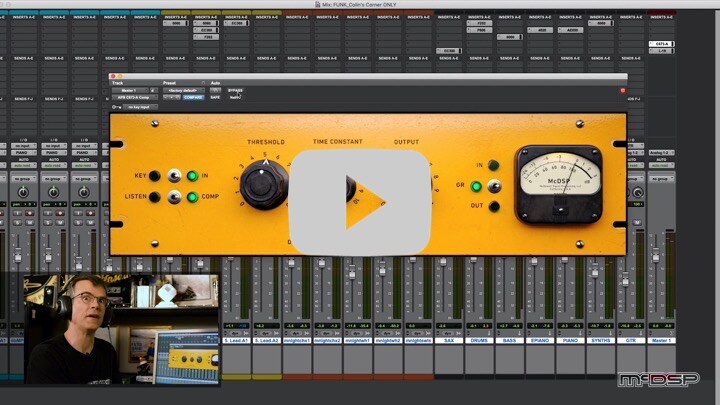Select the SYNTHS track name

601,341
